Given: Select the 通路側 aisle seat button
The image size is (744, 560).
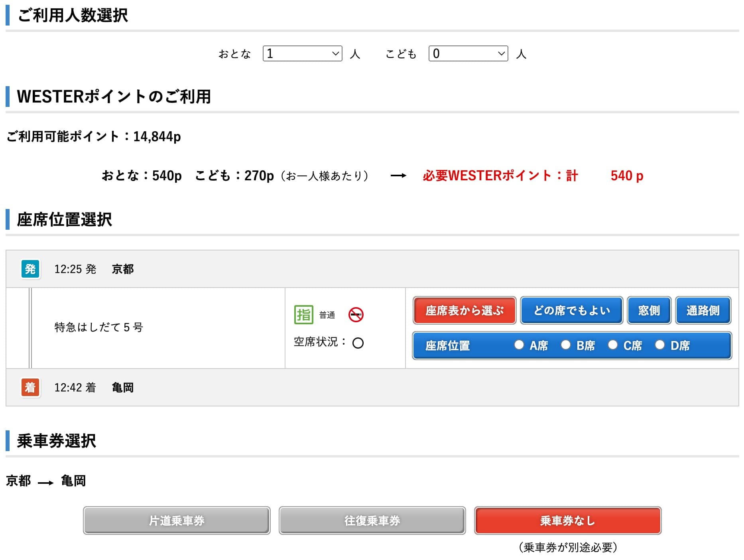Looking at the screenshot, I should (703, 310).
